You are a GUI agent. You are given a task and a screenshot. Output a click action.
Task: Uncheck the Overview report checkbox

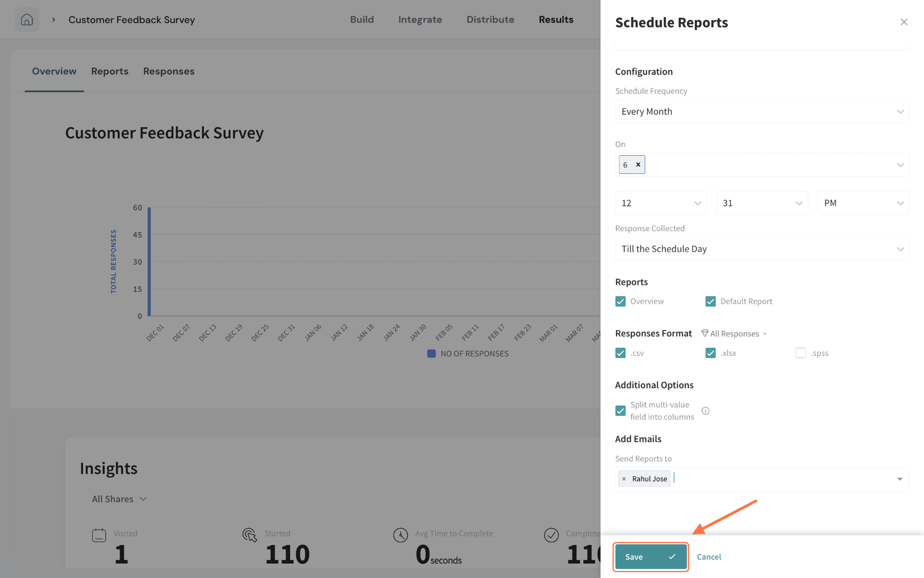(x=620, y=301)
